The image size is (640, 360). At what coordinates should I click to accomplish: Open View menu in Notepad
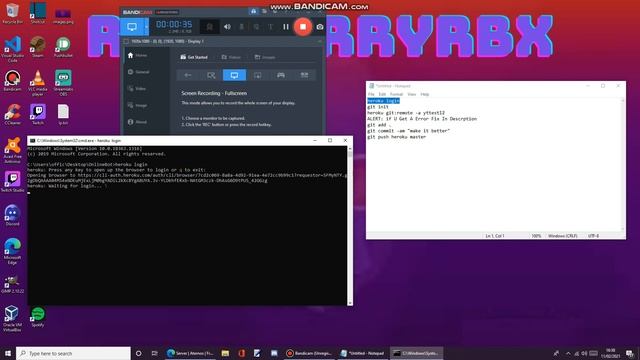click(411, 94)
